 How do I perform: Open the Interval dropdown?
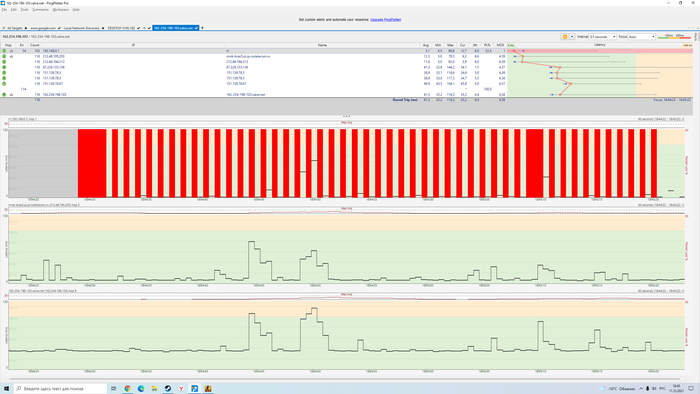(602, 37)
